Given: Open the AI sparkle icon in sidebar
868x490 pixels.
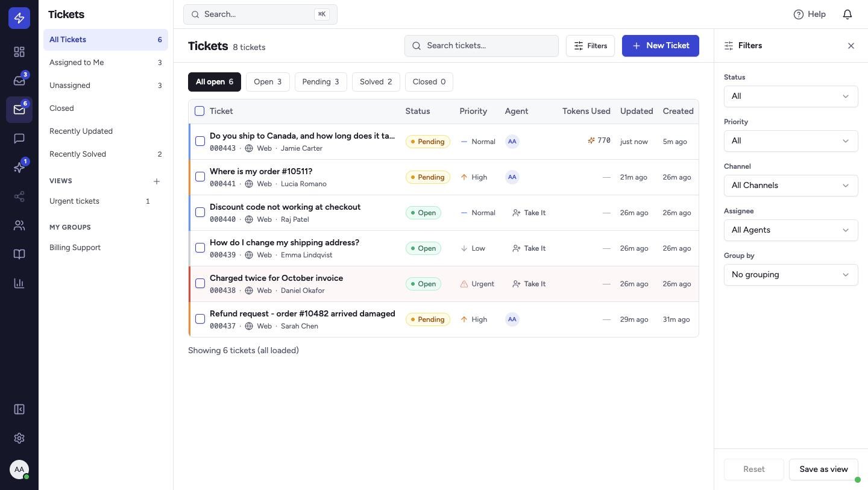Looking at the screenshot, I should (19, 168).
